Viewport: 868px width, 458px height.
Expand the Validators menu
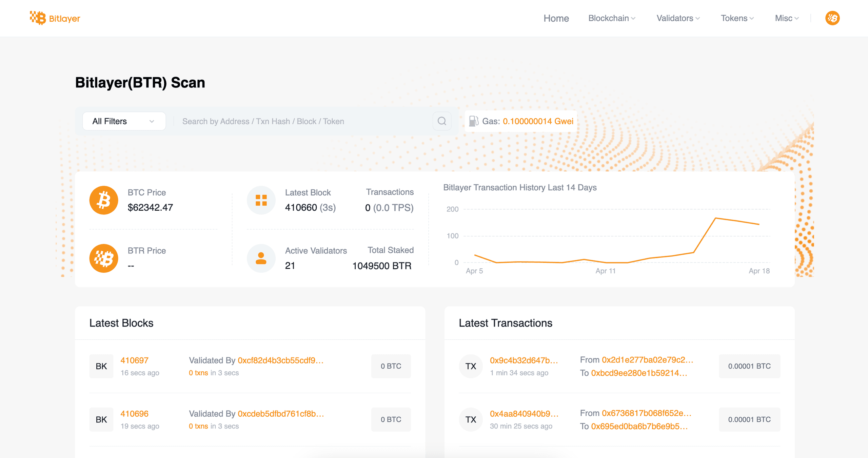pos(678,18)
